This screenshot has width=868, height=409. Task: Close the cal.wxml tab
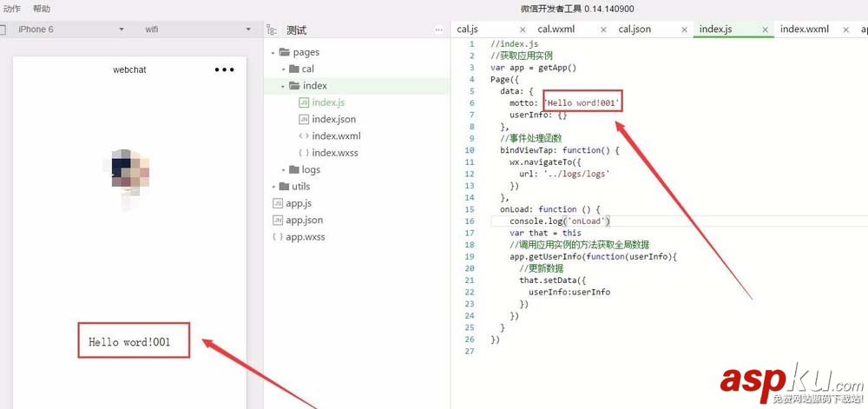pos(603,30)
